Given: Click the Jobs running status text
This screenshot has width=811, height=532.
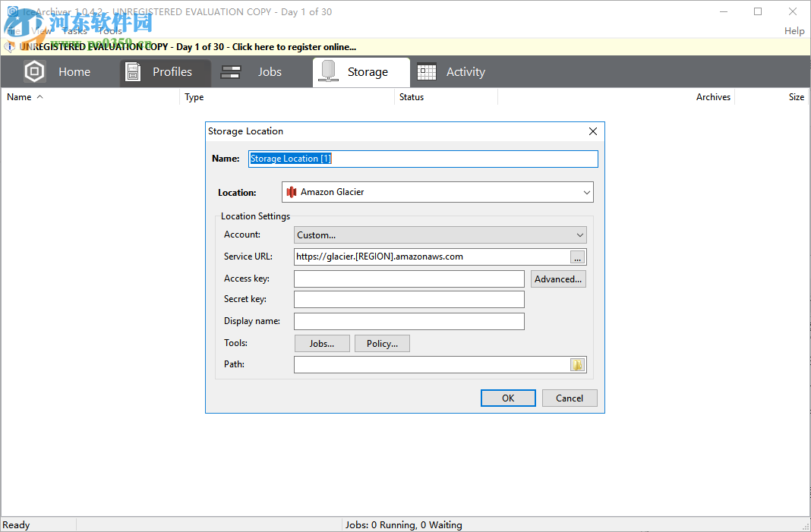Looking at the screenshot, I should pos(404,524).
